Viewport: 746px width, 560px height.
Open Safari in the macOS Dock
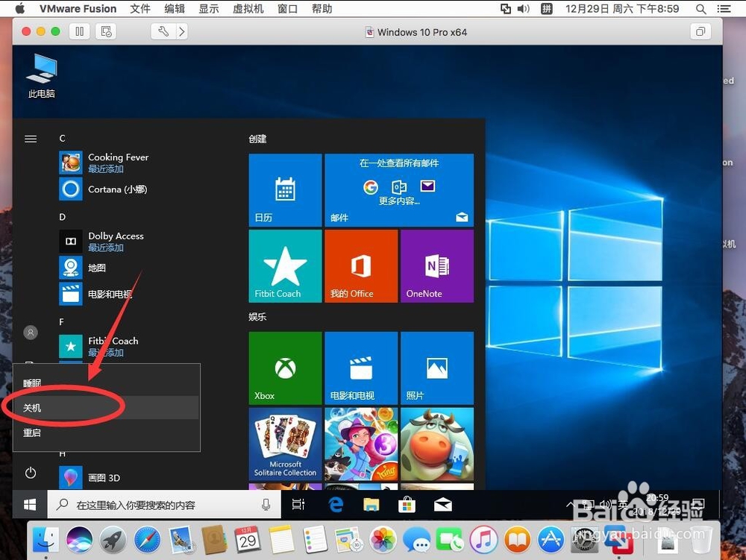(x=147, y=540)
